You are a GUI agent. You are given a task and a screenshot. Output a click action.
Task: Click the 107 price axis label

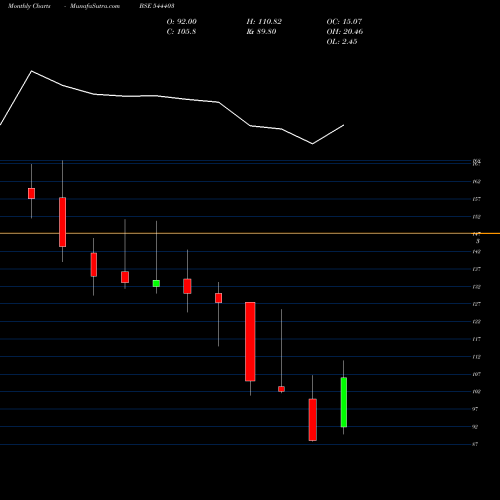(x=477, y=374)
